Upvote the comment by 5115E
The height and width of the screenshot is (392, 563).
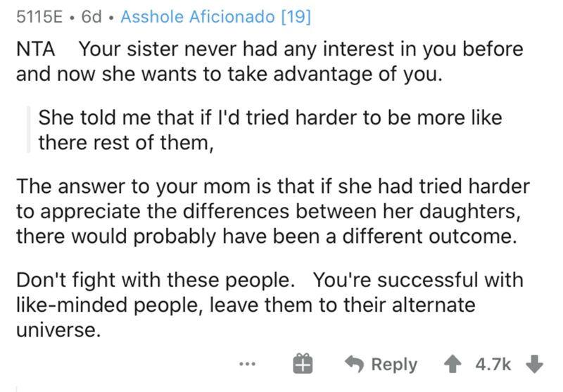click(x=453, y=364)
